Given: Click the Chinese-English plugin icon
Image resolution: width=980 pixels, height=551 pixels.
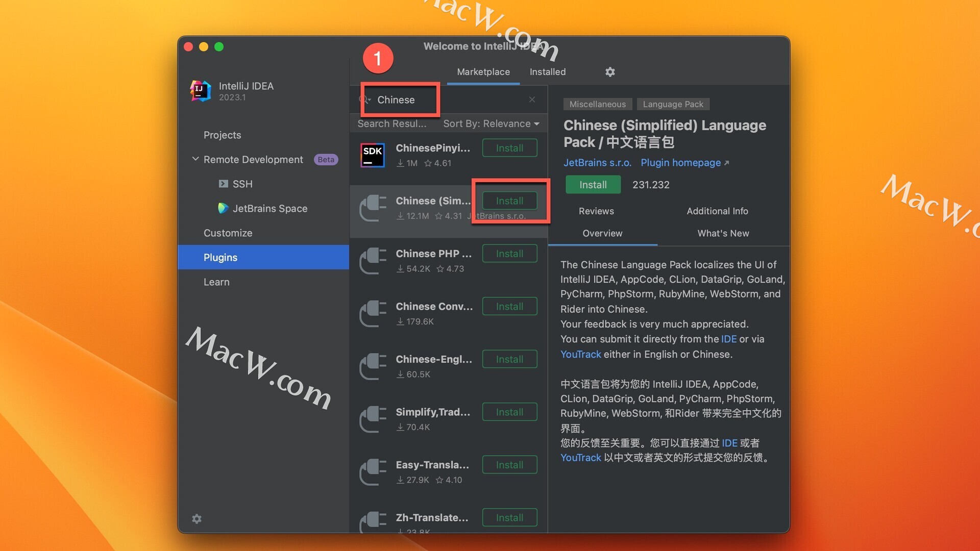Looking at the screenshot, I should coord(373,366).
